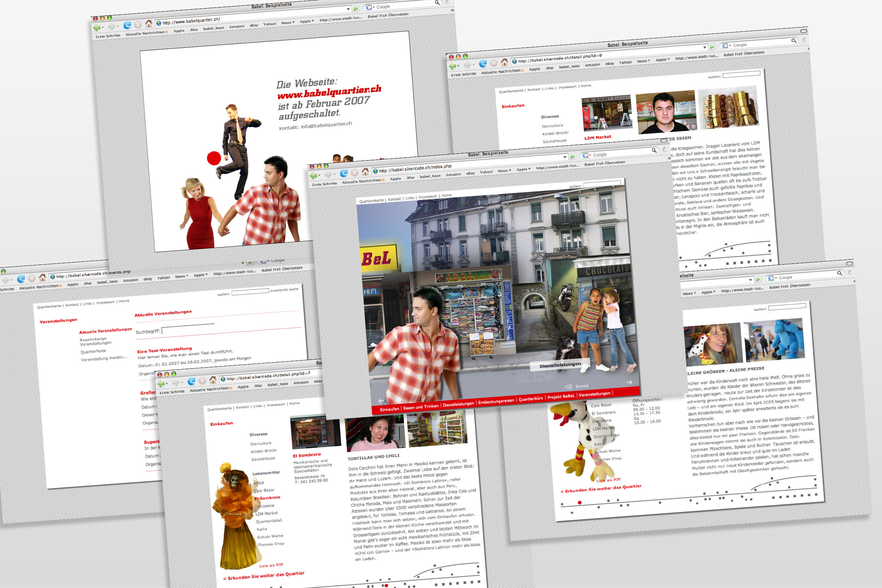Click the Suchbegriff input field in events.php
This screenshot has width=882, height=588.
pyautogui.click(x=188, y=328)
